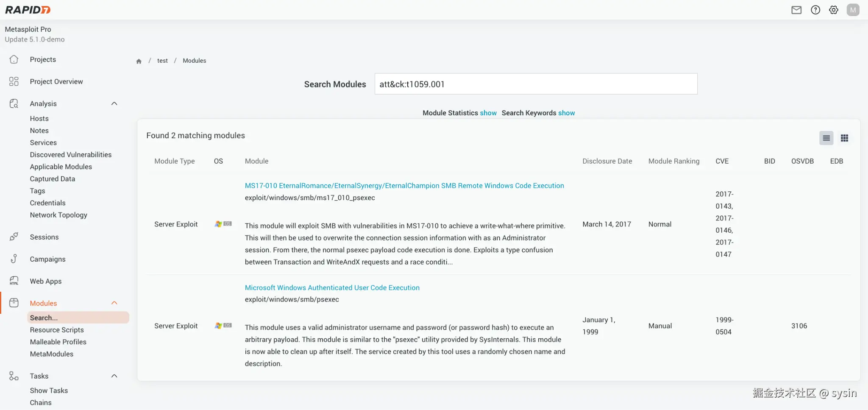The image size is (868, 410).
Task: Open Project Overview in the sidebar
Action: pos(56,81)
